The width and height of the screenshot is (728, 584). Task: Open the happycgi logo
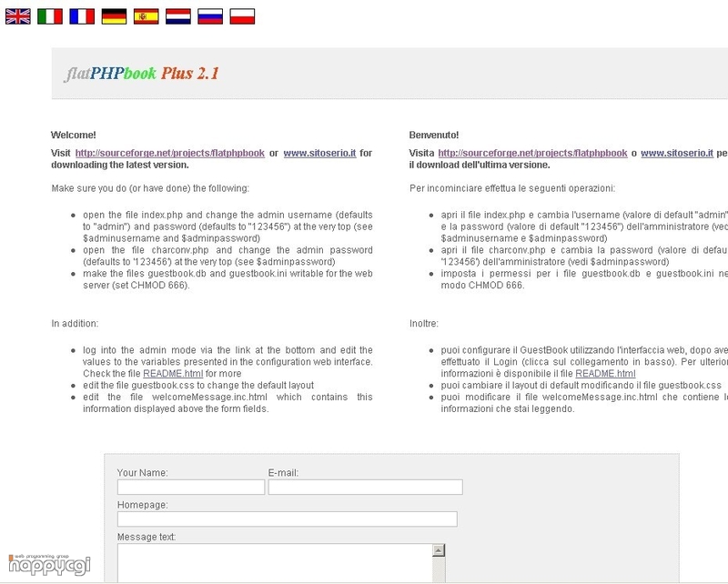tap(49, 565)
